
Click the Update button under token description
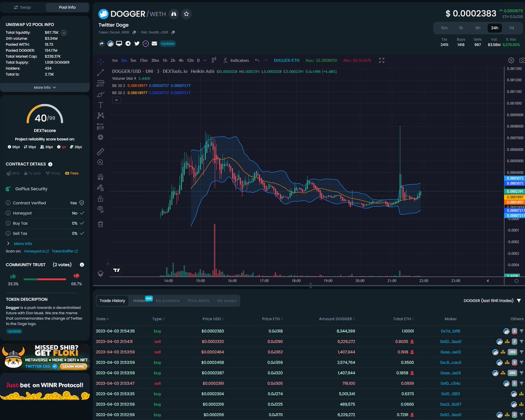click(x=14, y=331)
